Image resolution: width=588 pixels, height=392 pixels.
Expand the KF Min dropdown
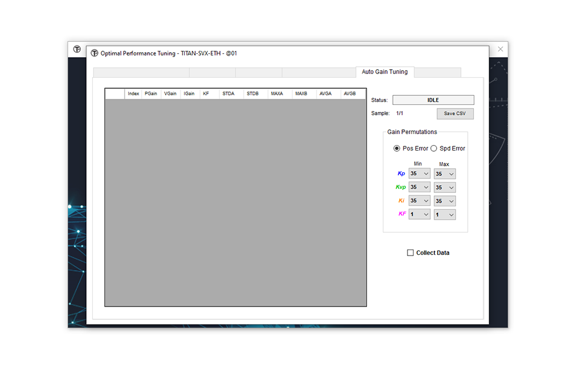pos(419,215)
